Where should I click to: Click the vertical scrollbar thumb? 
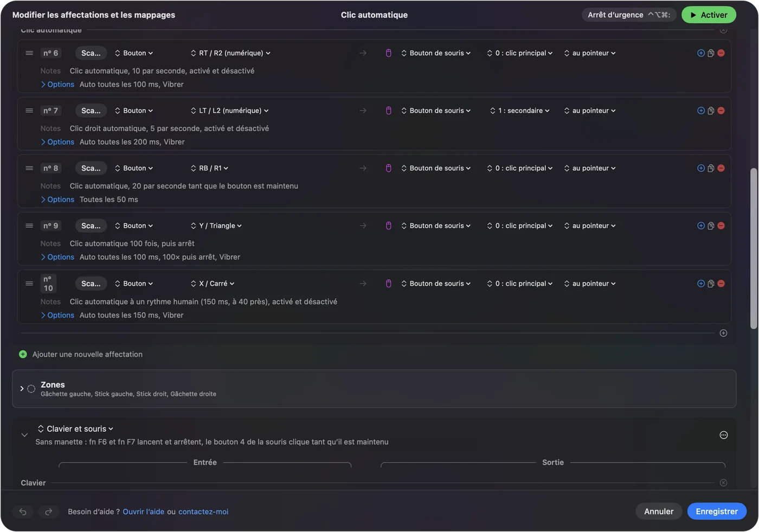pos(754,248)
